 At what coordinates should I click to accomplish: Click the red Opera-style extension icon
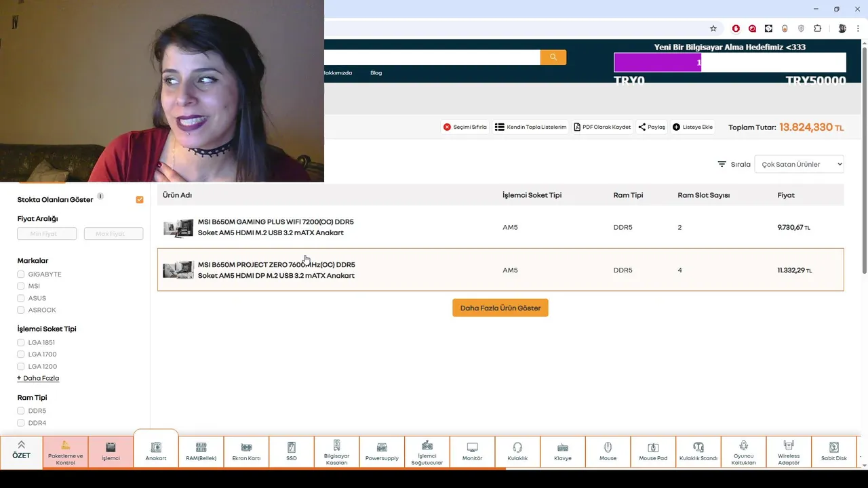[736, 28]
